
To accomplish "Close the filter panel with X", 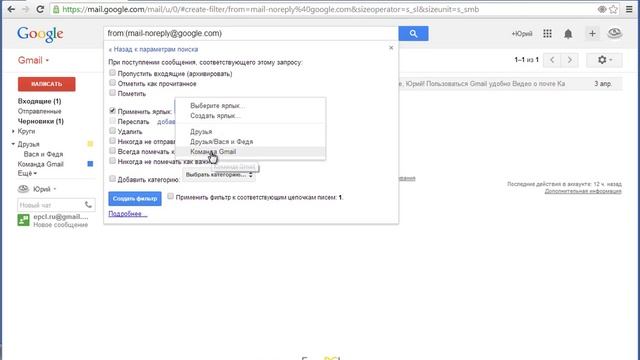I will point(391,48).
